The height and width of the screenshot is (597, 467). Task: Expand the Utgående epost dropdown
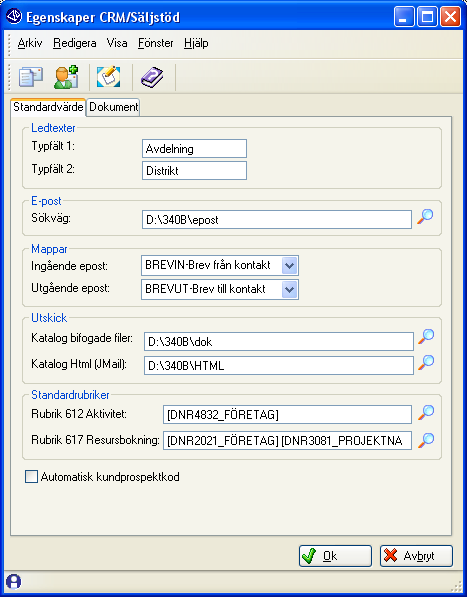pyautogui.click(x=290, y=289)
